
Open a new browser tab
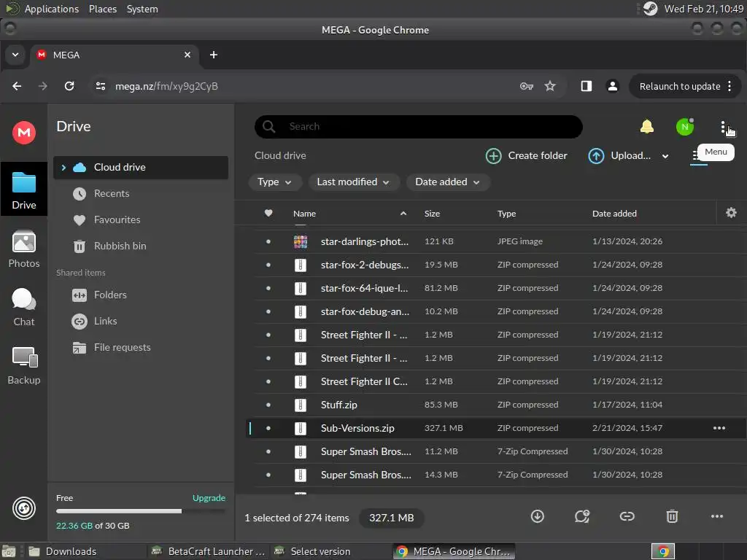[214, 55]
